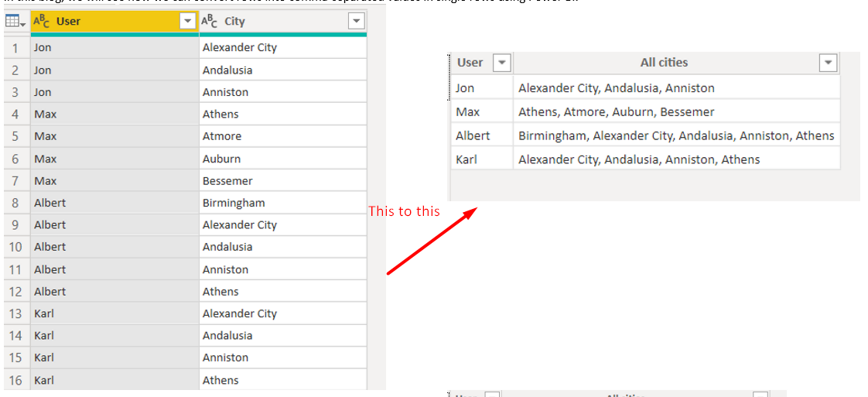Click Alexander City in row 1

coord(283,48)
